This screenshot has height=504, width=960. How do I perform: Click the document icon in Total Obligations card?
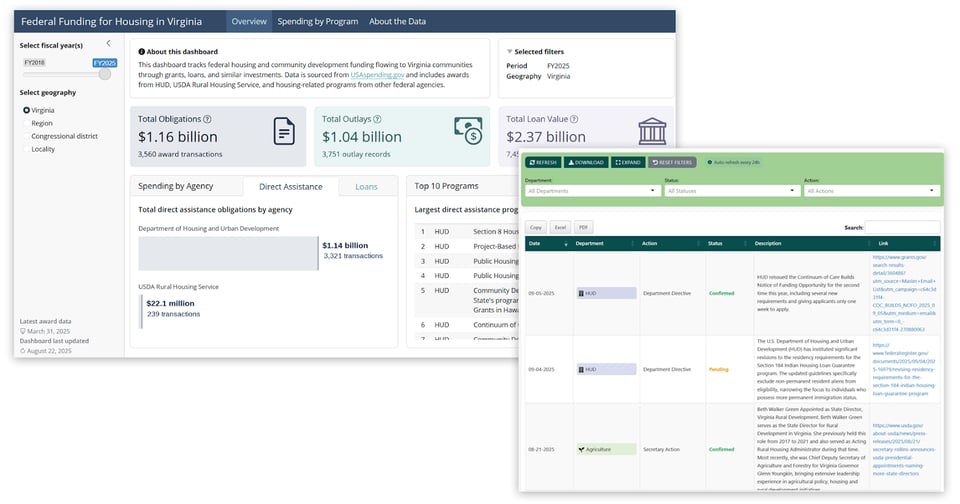[x=284, y=131]
